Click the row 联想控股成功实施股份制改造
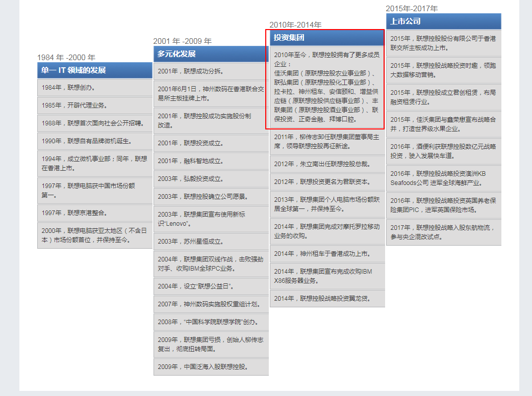 pos(211,121)
